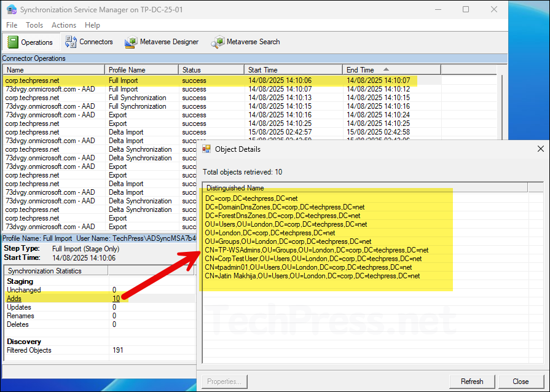Screen dimensions: 550x392
Task: Click the disabled Properties button
Action: point(224,382)
